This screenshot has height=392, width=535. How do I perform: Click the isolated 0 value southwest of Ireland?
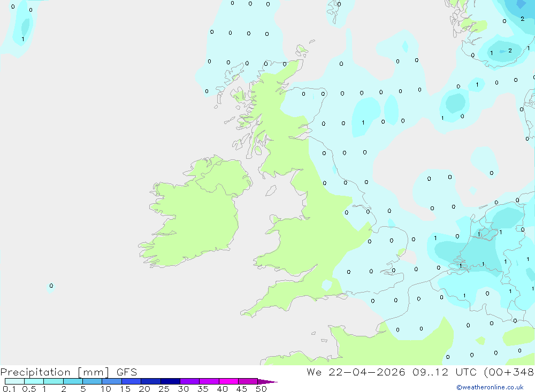click(x=51, y=286)
